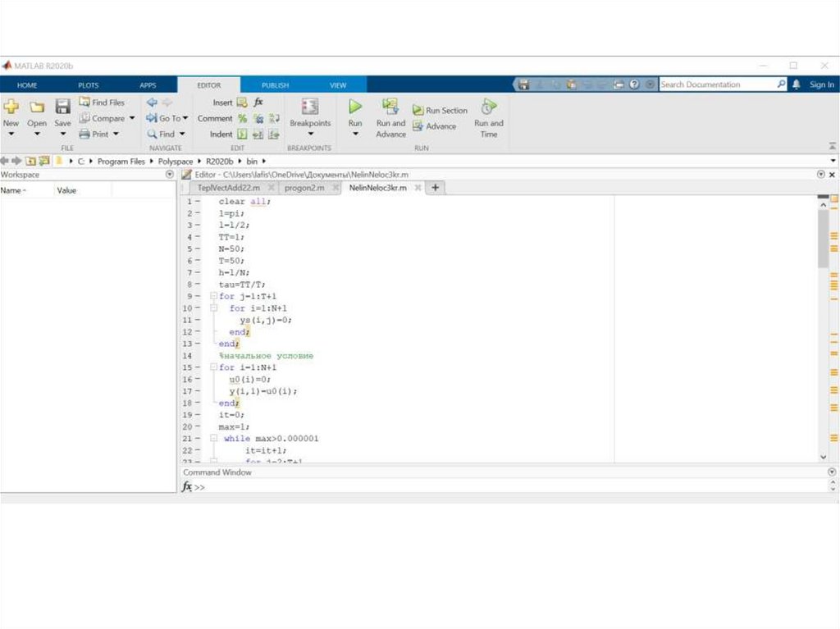Select the progon2.m editor tab
840x629 pixels.
[304, 188]
